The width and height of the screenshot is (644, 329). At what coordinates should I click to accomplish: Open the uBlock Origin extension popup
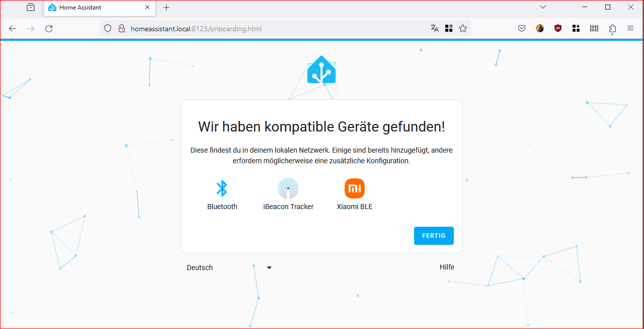point(558,29)
